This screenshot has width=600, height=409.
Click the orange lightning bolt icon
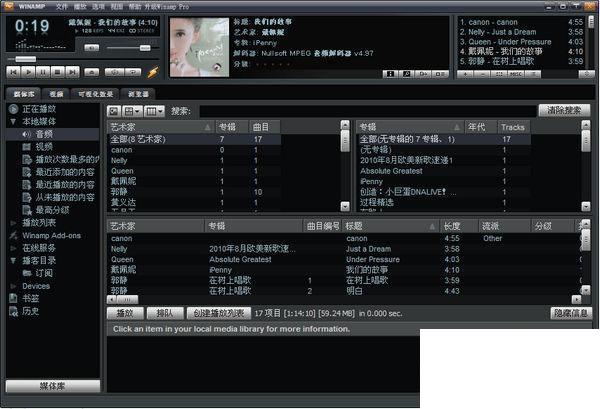[x=153, y=72]
